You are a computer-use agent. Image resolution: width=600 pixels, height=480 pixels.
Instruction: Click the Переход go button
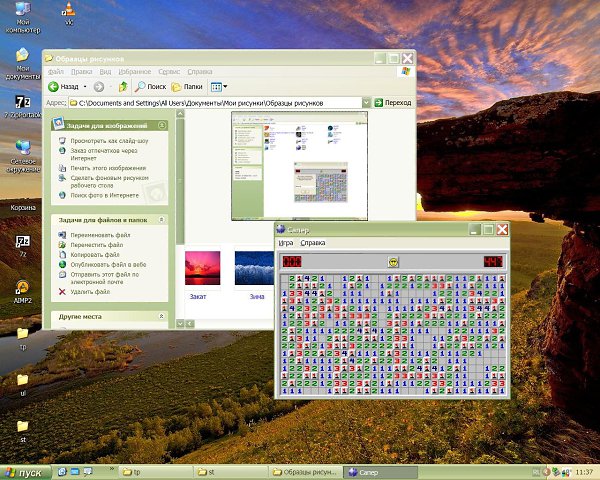393,103
